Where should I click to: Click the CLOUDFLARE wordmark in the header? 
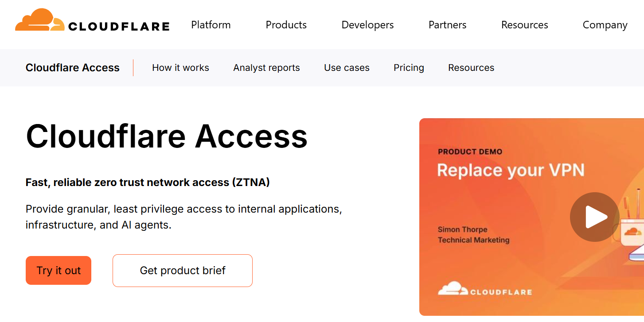119,27
